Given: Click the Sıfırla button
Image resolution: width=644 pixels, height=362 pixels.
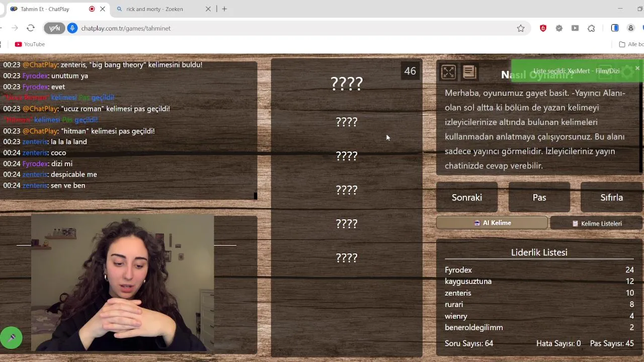Looking at the screenshot, I should pos(612,198).
